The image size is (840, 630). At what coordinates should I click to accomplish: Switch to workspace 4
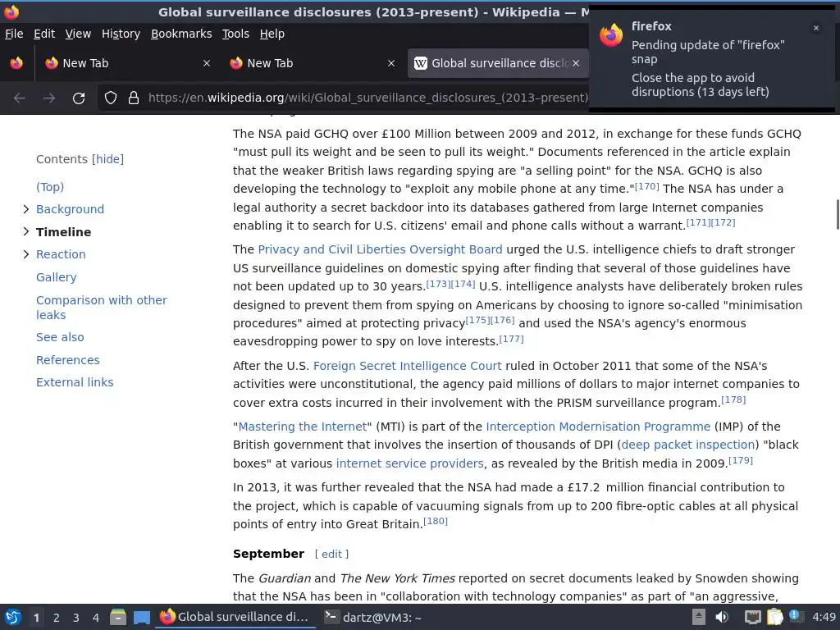[x=96, y=618]
